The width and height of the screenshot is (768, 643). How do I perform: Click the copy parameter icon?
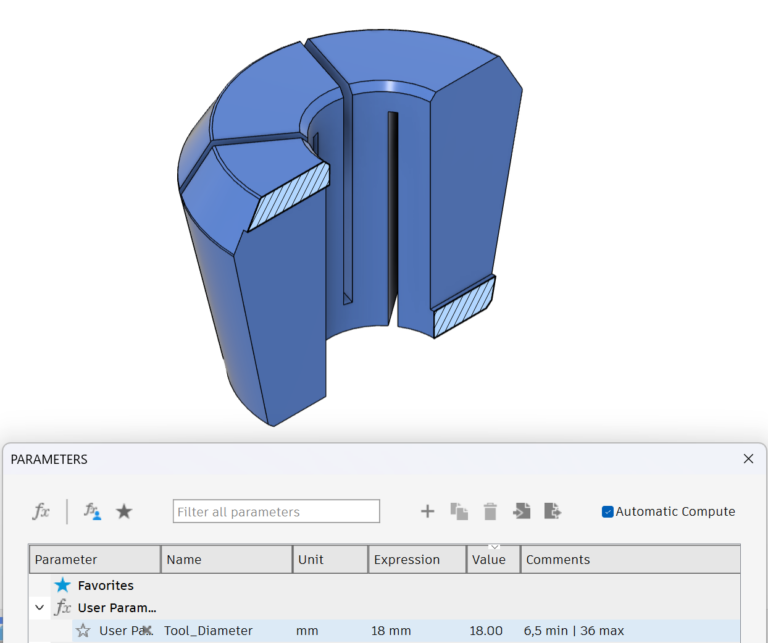[x=459, y=511]
